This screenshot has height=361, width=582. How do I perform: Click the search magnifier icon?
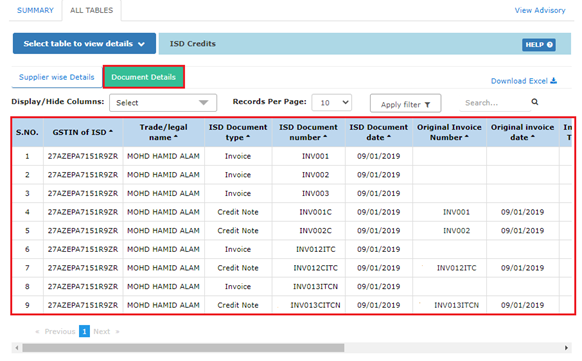coord(534,102)
